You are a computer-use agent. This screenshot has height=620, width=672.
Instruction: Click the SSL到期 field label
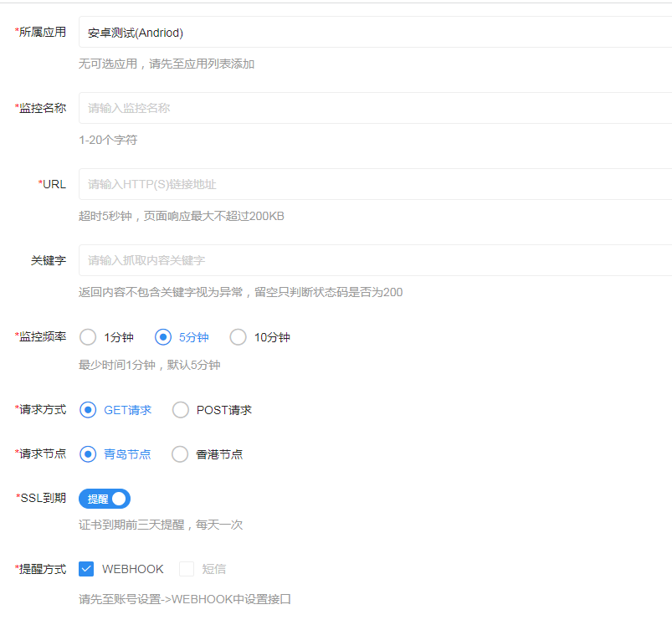coord(41,498)
